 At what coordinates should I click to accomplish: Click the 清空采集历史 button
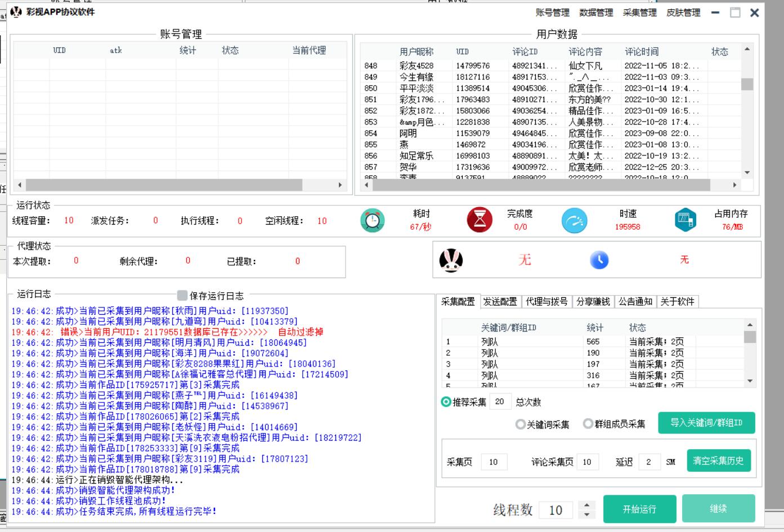pos(718,461)
